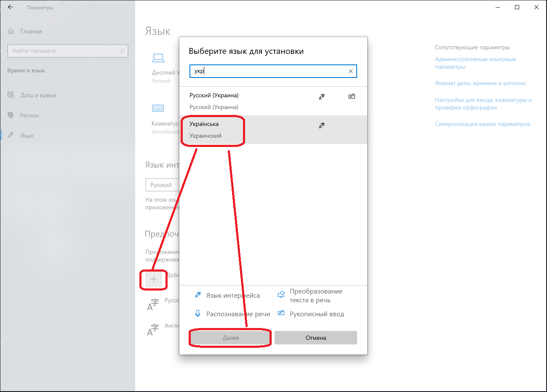The image size is (547, 392).
Task: Close the Параметры window
Action: [x=536, y=7]
